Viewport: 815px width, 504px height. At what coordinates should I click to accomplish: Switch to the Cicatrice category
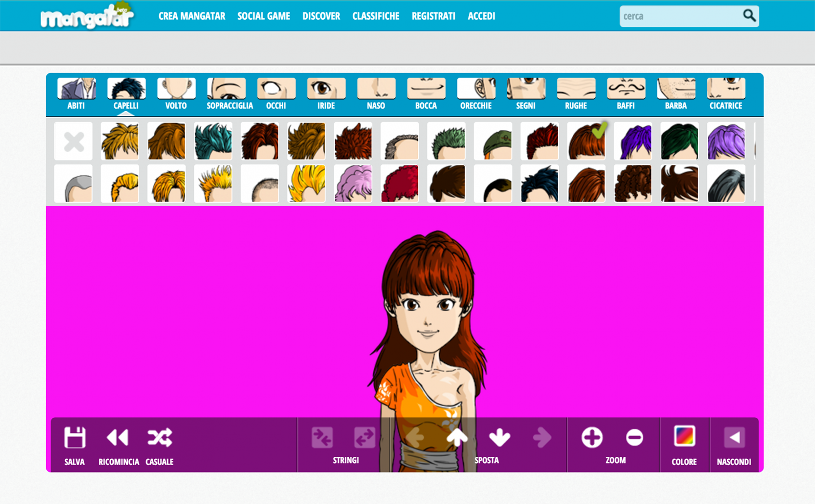point(726,94)
